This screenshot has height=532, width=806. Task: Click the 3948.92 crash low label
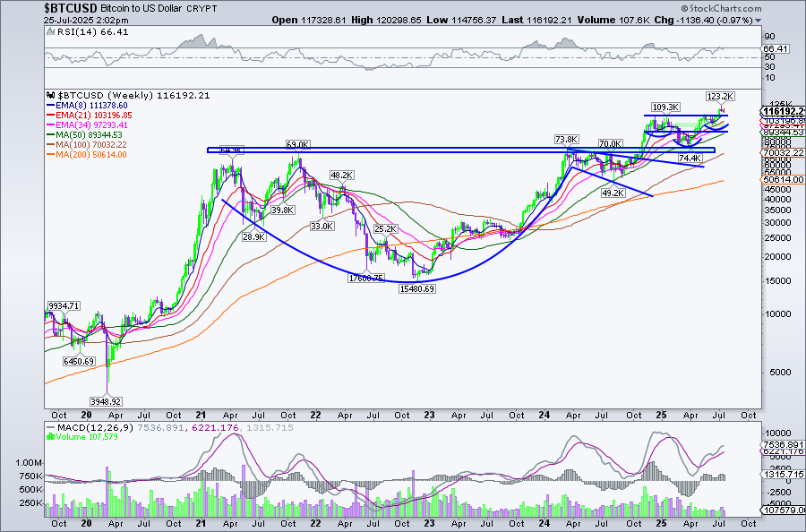pos(106,401)
